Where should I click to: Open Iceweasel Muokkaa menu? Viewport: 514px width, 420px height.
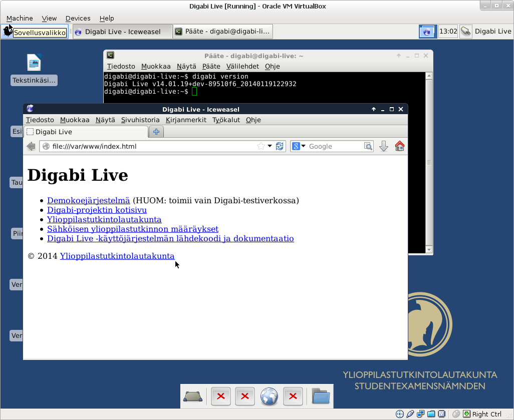coord(75,120)
